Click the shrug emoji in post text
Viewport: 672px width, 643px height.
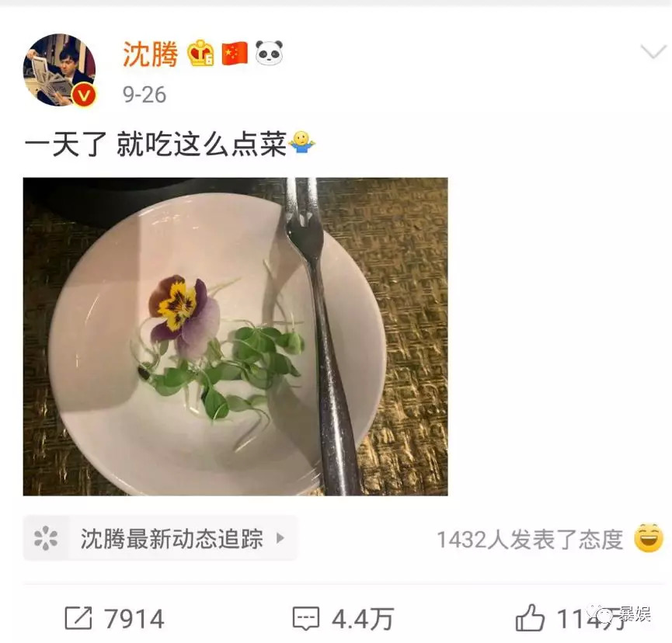(x=302, y=143)
